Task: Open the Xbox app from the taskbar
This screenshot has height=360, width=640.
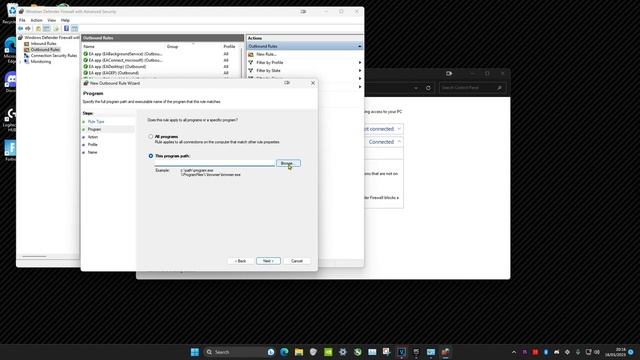Action: [x=358, y=352]
